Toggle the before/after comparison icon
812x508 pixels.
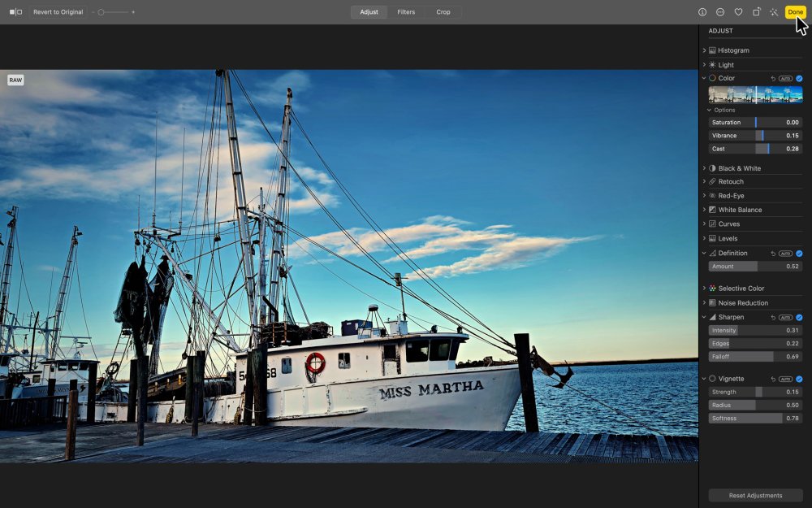click(15, 12)
